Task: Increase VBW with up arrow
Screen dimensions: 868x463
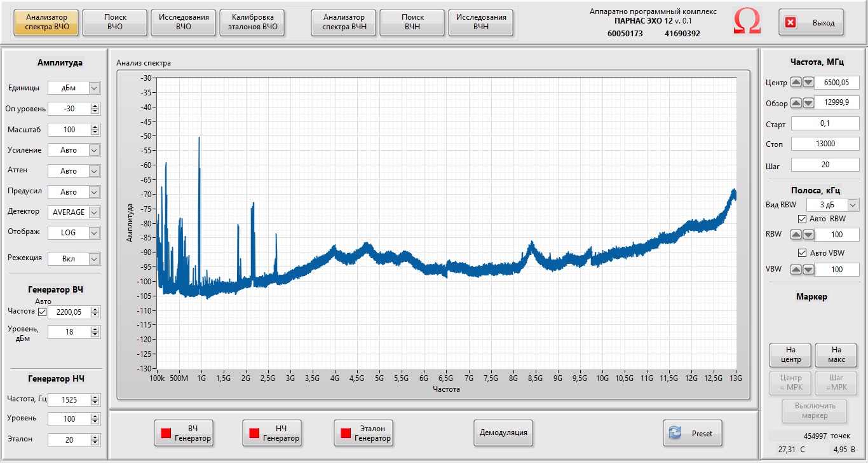Action: click(796, 270)
